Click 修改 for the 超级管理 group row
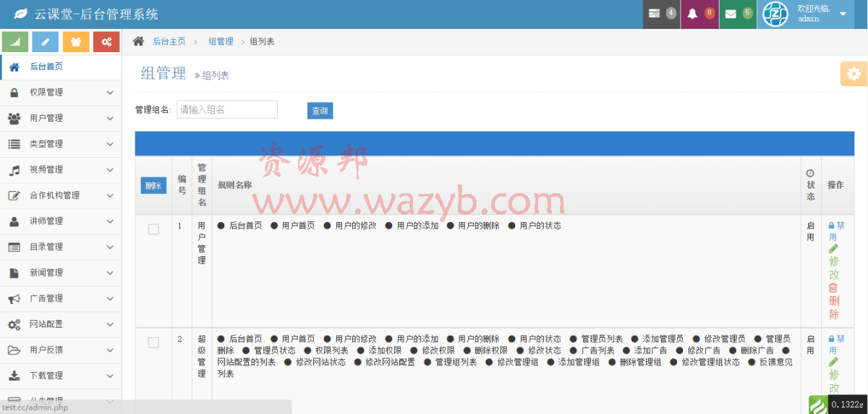This screenshot has height=414, width=868. pyautogui.click(x=834, y=375)
